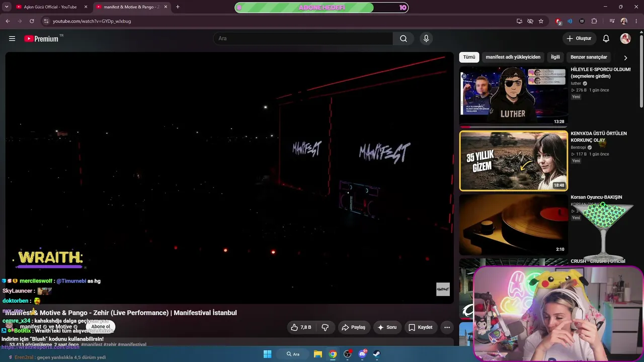Show more filter chips with right chevron

625,58
